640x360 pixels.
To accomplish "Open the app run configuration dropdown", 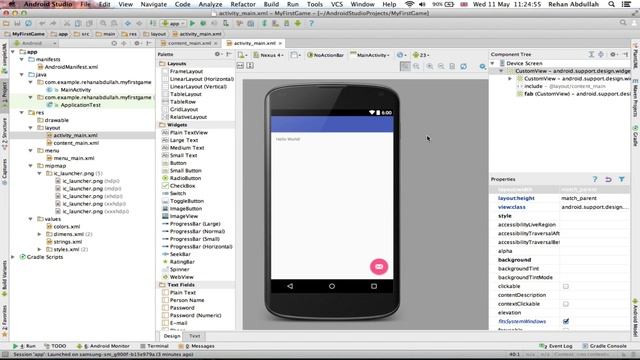I will point(174,23).
